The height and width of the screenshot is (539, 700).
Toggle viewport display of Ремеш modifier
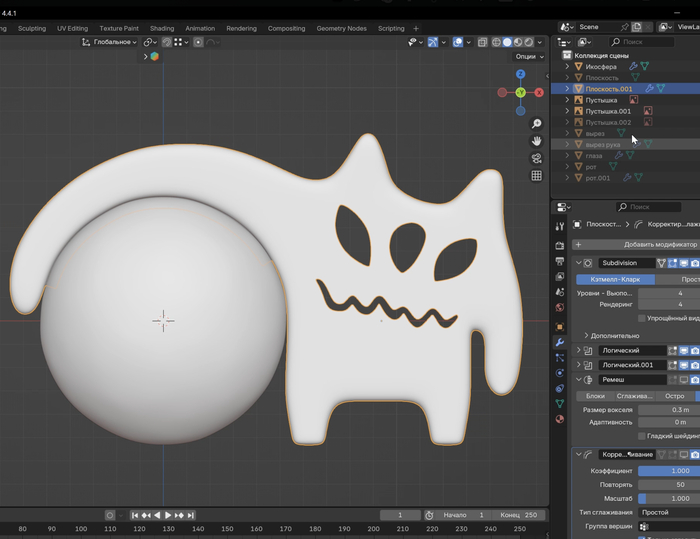click(x=682, y=380)
